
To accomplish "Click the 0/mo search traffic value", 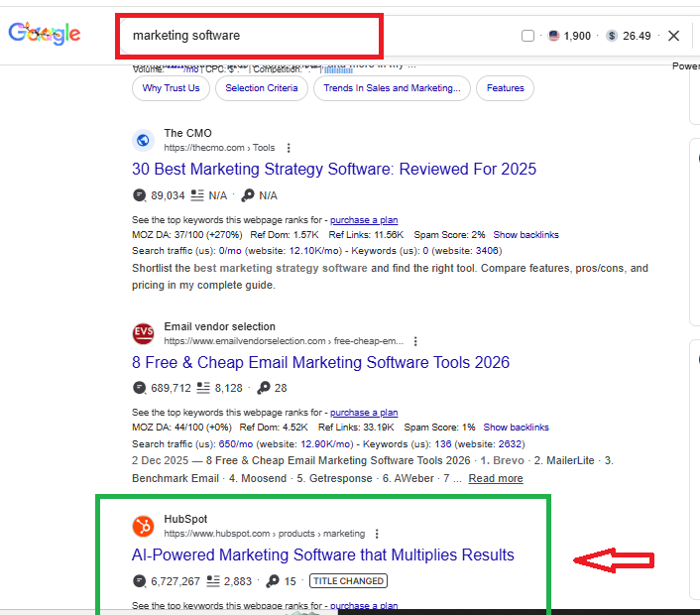I will coord(230,251).
